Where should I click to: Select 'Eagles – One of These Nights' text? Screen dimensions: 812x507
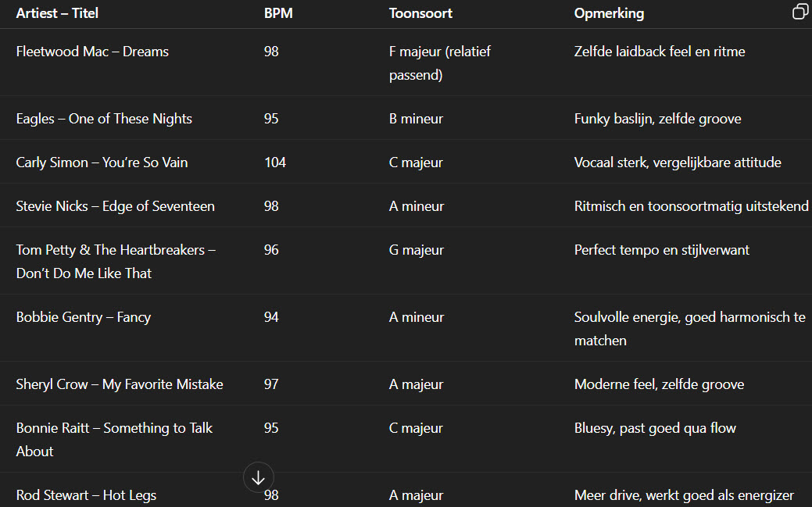tap(104, 119)
